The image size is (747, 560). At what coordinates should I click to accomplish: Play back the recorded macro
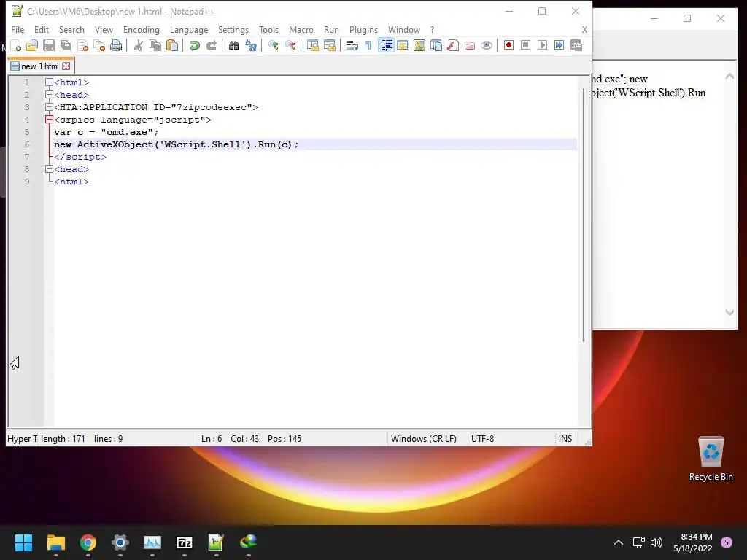click(x=542, y=45)
